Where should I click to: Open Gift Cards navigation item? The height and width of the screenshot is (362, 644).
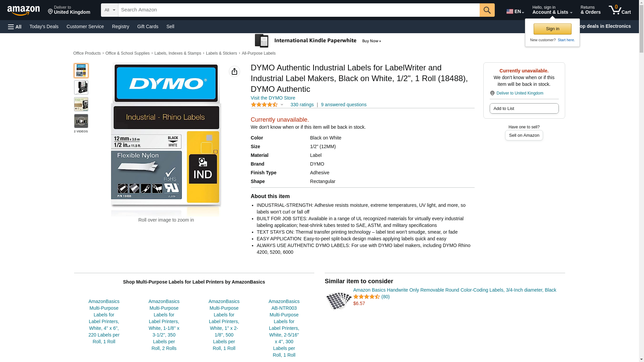coord(148,26)
